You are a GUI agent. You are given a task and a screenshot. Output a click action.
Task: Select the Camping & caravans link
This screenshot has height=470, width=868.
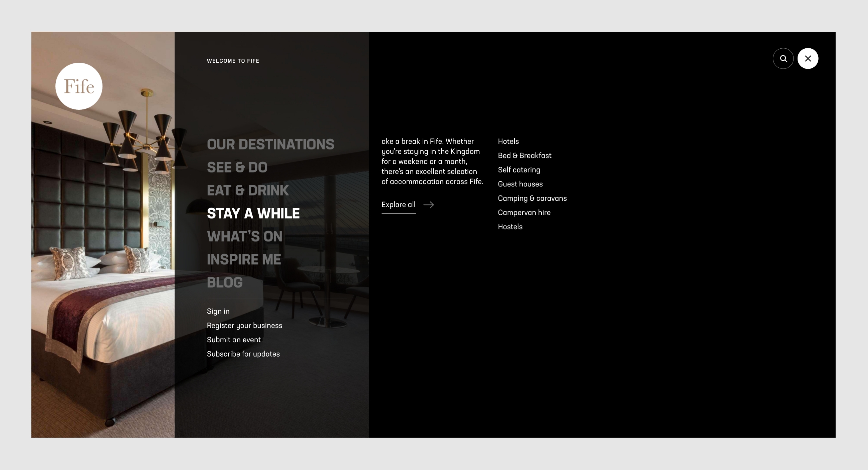coord(532,198)
